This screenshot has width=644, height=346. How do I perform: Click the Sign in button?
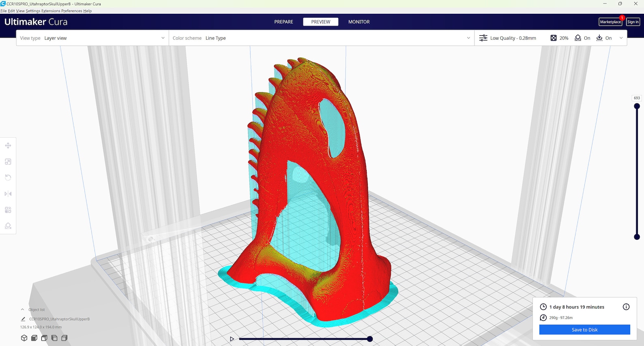[x=633, y=22]
